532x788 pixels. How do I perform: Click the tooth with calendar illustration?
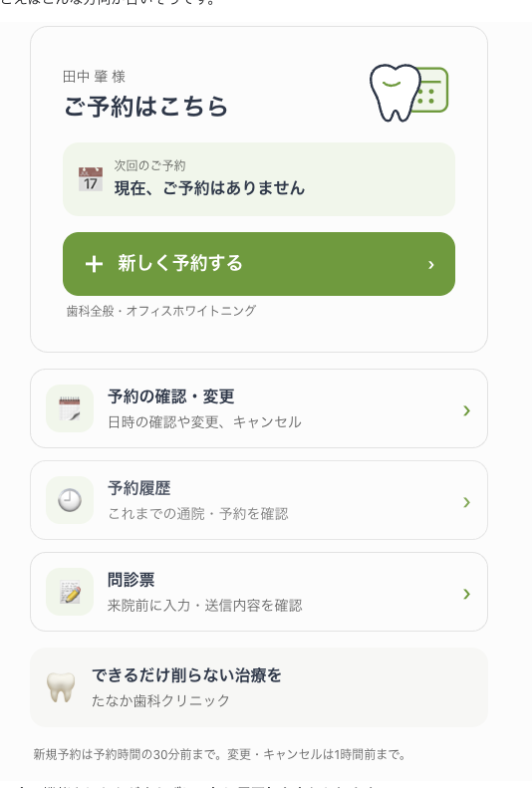(x=408, y=93)
